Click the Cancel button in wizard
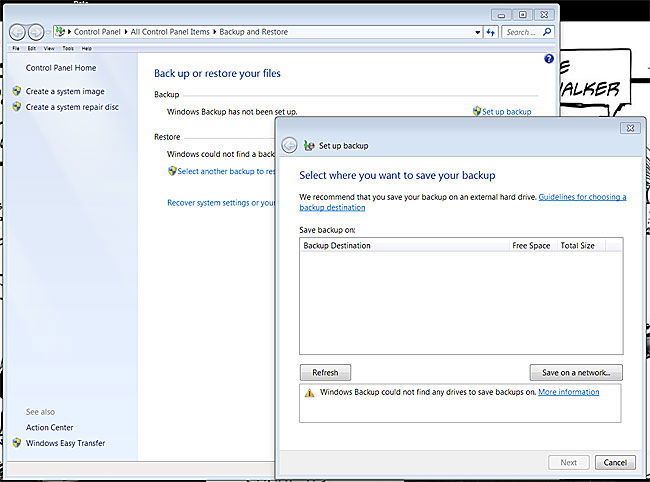 point(615,462)
